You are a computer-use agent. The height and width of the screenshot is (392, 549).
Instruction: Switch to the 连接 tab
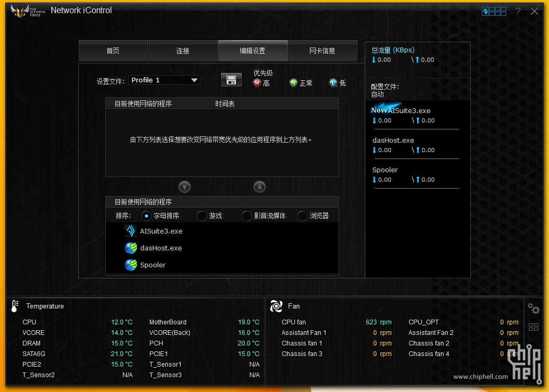tap(183, 51)
